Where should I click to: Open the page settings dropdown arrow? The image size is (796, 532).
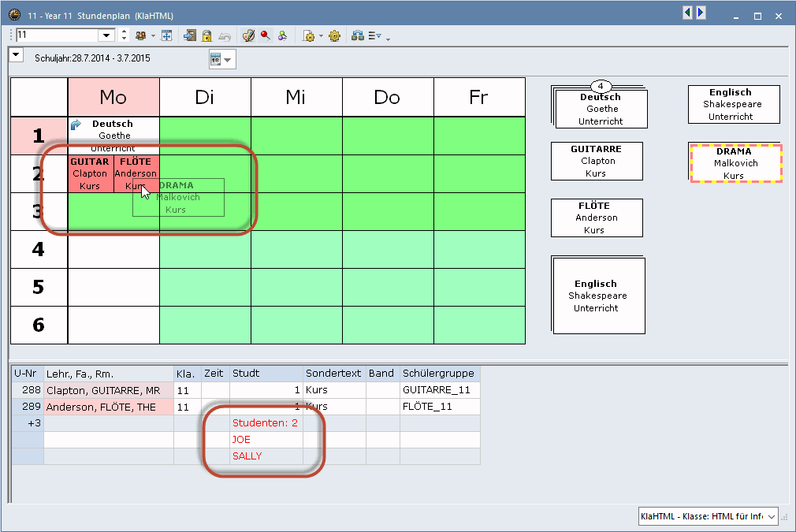[x=321, y=36]
